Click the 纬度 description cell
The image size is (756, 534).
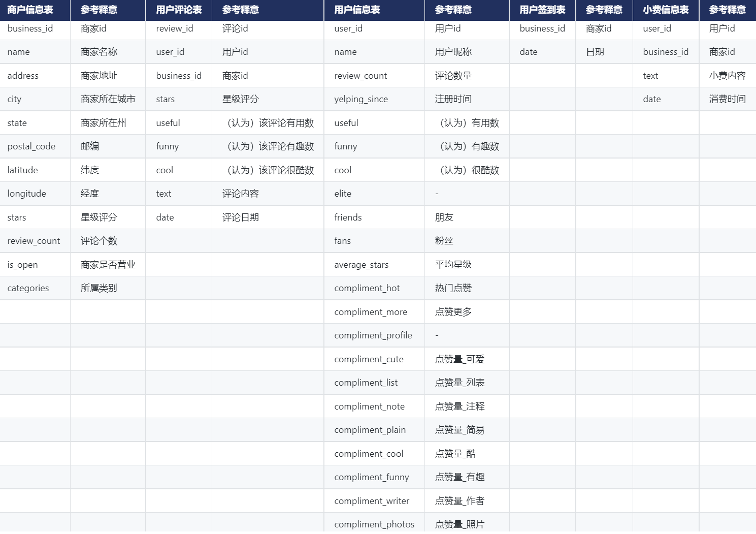pyautogui.click(x=108, y=170)
